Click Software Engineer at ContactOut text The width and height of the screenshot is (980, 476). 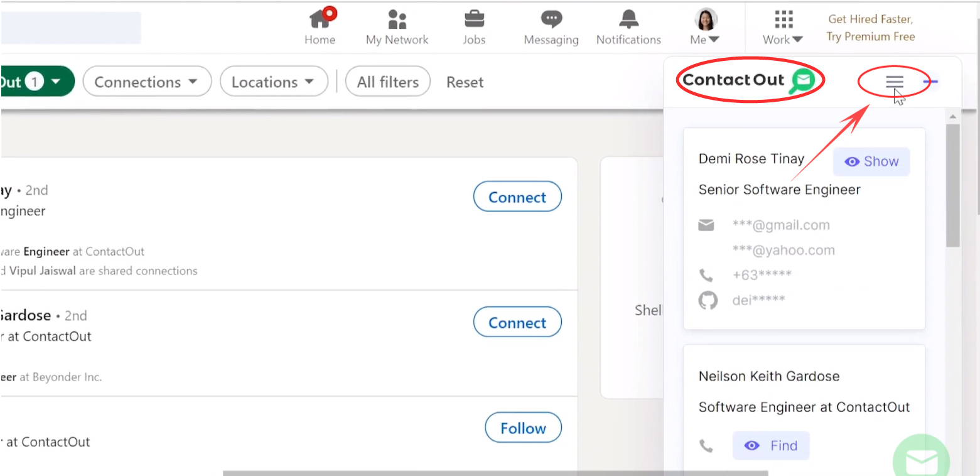804,407
